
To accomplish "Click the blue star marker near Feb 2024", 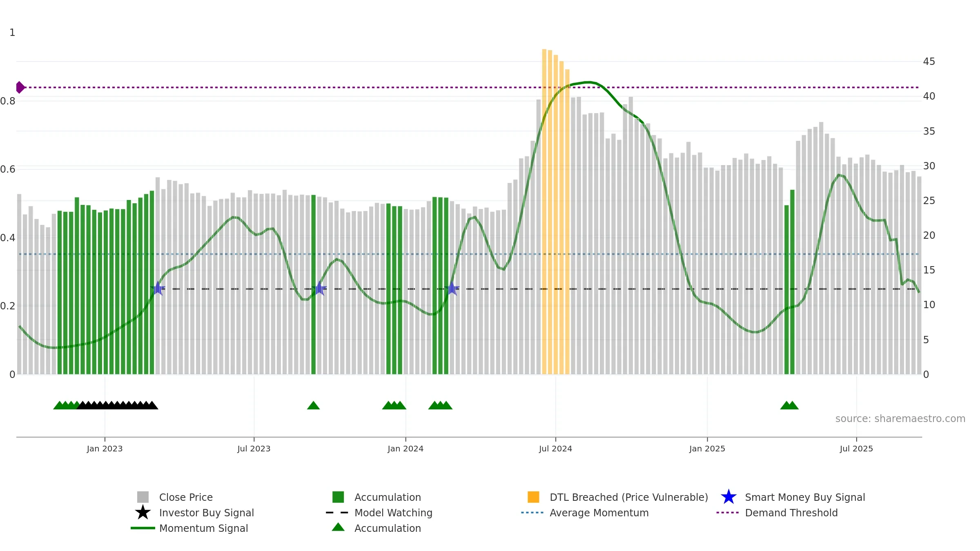I will 452,289.
